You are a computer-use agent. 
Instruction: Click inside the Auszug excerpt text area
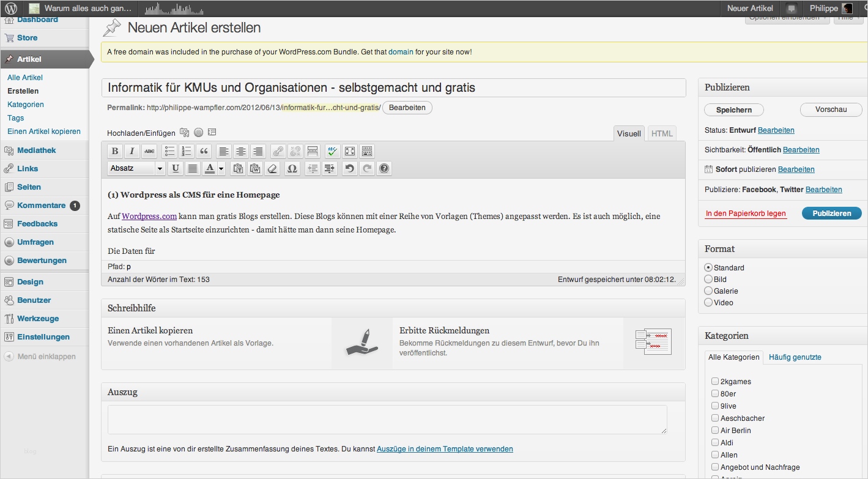click(387, 420)
